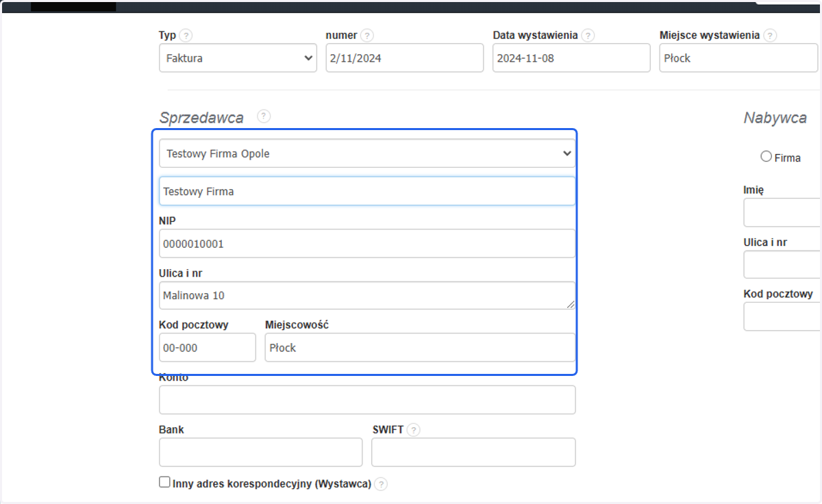Click the empty SWIFT input field

point(473,453)
